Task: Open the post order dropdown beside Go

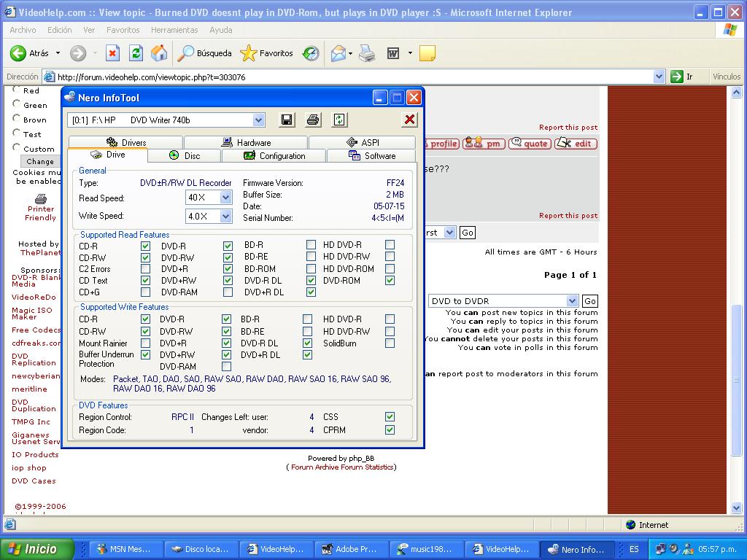Action: pos(449,233)
